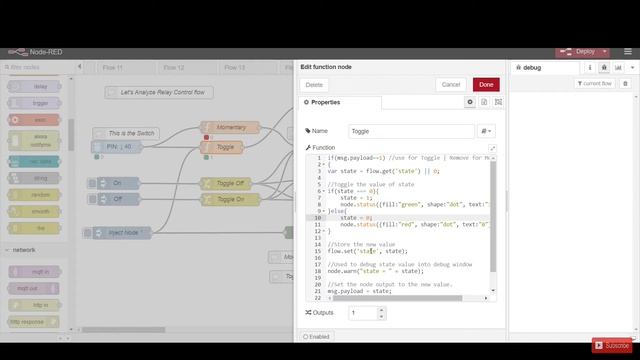Select the Toggle On node
Image resolution: width=640 pixels, height=360 pixels.
coord(230,199)
